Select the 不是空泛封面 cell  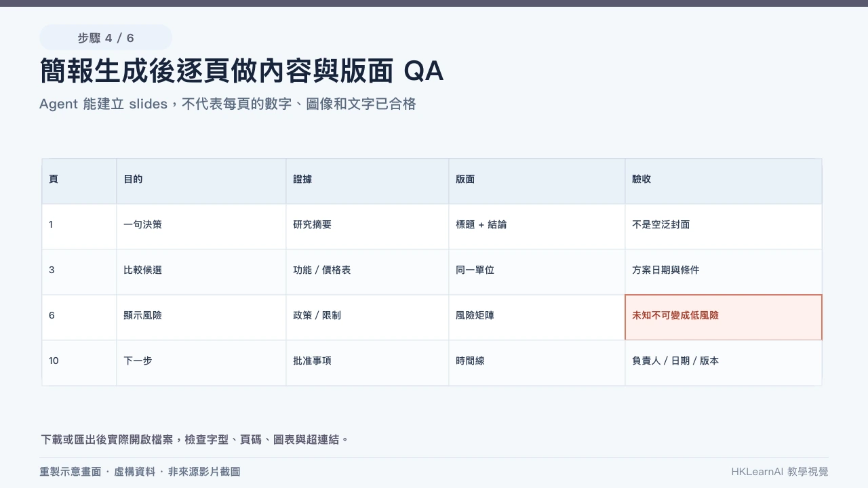(x=724, y=226)
